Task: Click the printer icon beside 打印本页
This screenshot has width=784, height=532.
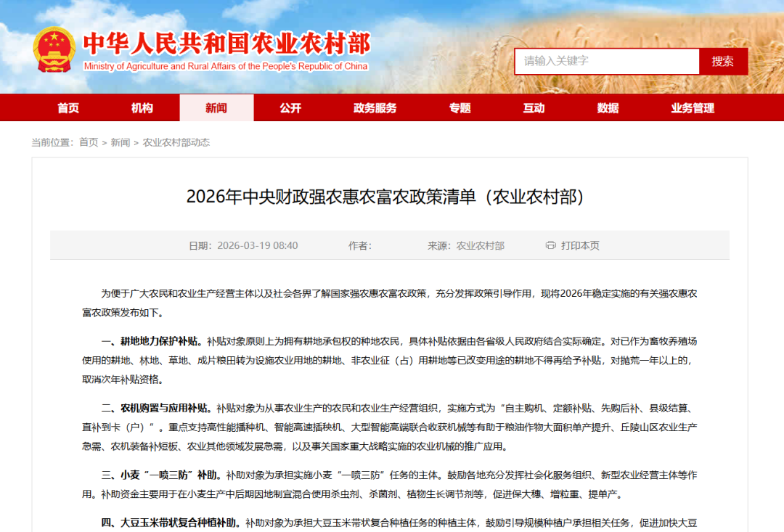Action: [550, 245]
